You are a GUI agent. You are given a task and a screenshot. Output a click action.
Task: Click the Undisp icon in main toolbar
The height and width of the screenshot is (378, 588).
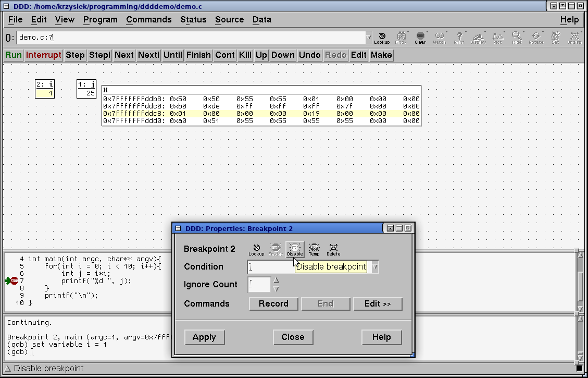574,38
